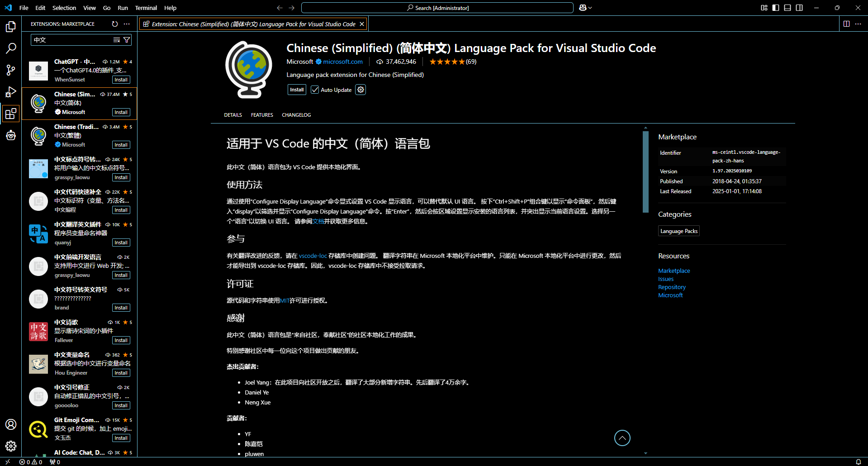This screenshot has height=466, width=868.
Task: Open the Explorer view in activity bar
Action: [x=11, y=27]
